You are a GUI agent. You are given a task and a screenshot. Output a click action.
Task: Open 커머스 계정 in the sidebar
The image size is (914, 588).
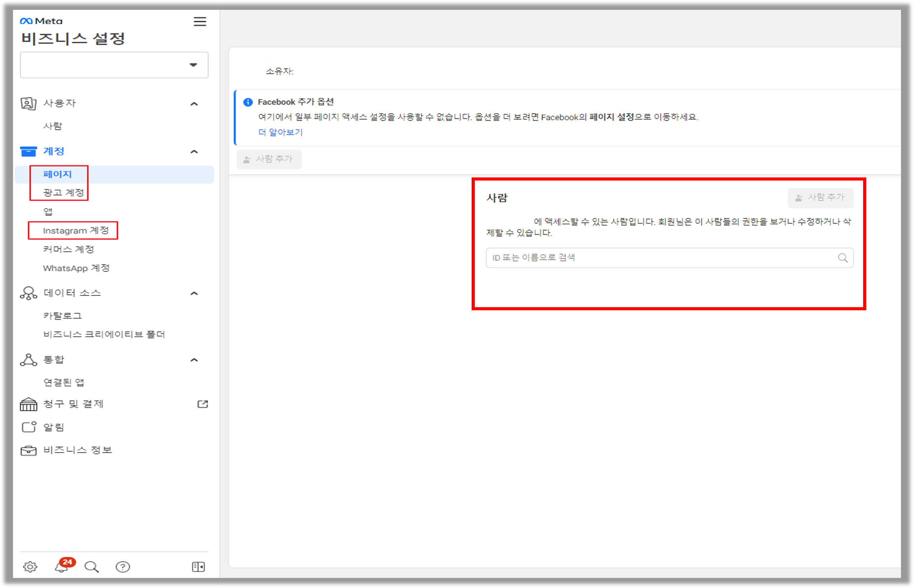69,249
